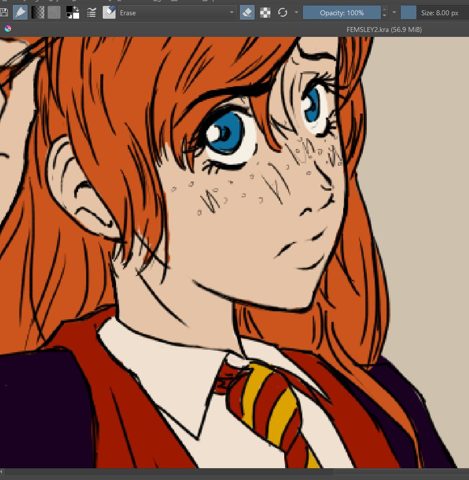Screen dimensions: 469x480
Task: Open the gradient fill selector
Action: pos(38,13)
